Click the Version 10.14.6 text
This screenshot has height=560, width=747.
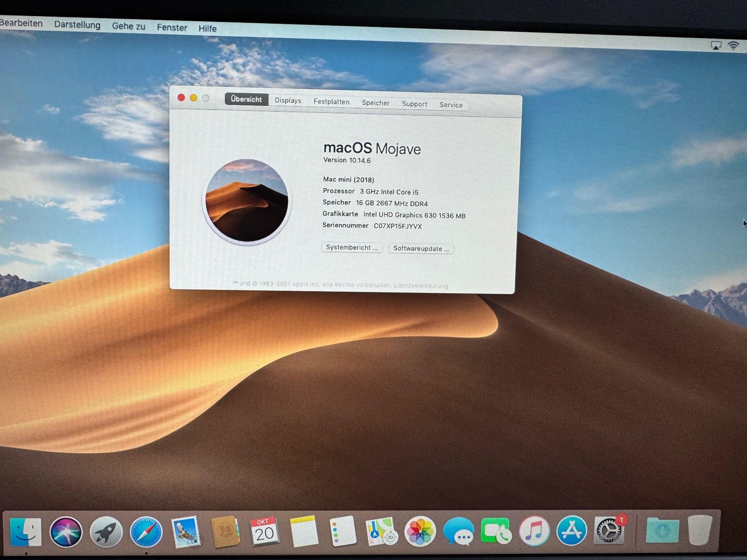tap(347, 160)
